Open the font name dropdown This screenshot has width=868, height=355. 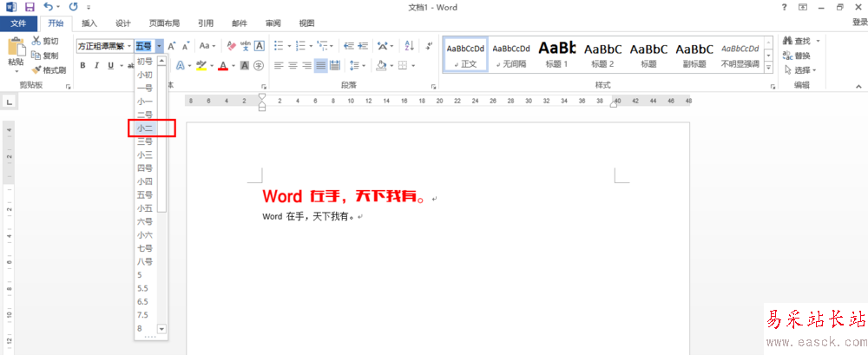129,45
